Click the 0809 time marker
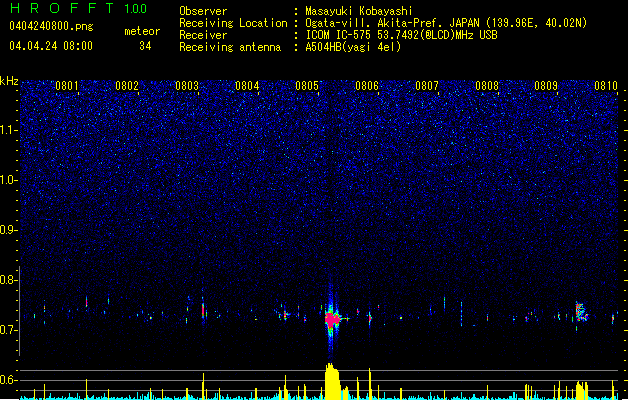Viewport: 629px width, 400px height. (546, 86)
